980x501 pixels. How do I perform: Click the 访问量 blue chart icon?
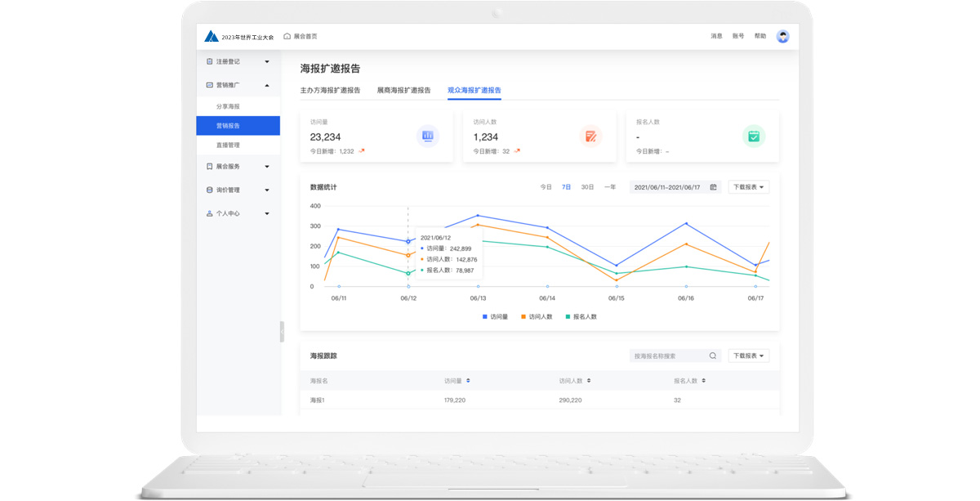pos(427,136)
